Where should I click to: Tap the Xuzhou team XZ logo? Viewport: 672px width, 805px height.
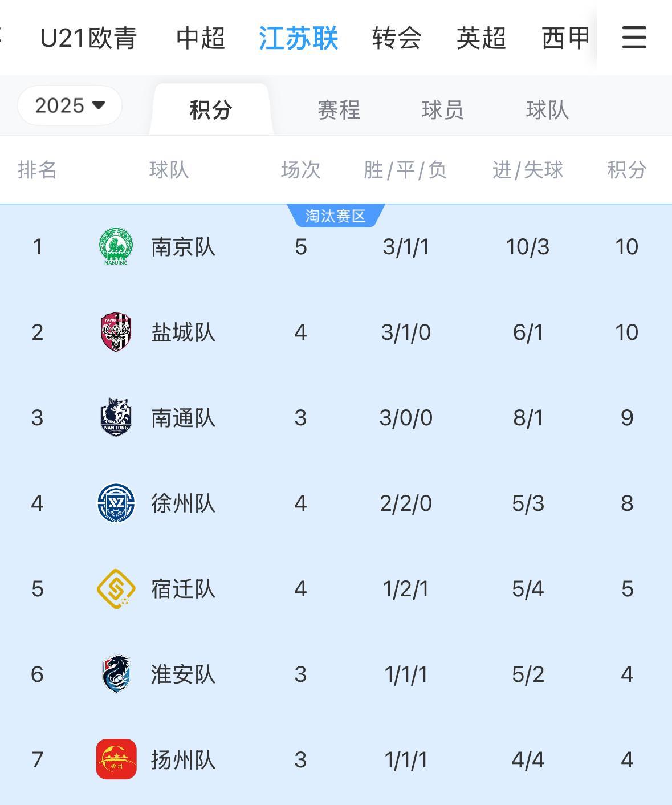point(116,503)
